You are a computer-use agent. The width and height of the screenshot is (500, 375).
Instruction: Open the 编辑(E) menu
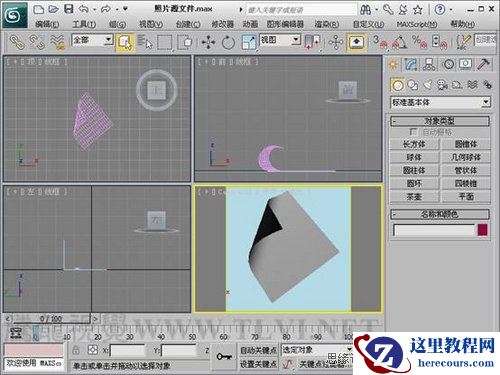[x=47, y=24]
